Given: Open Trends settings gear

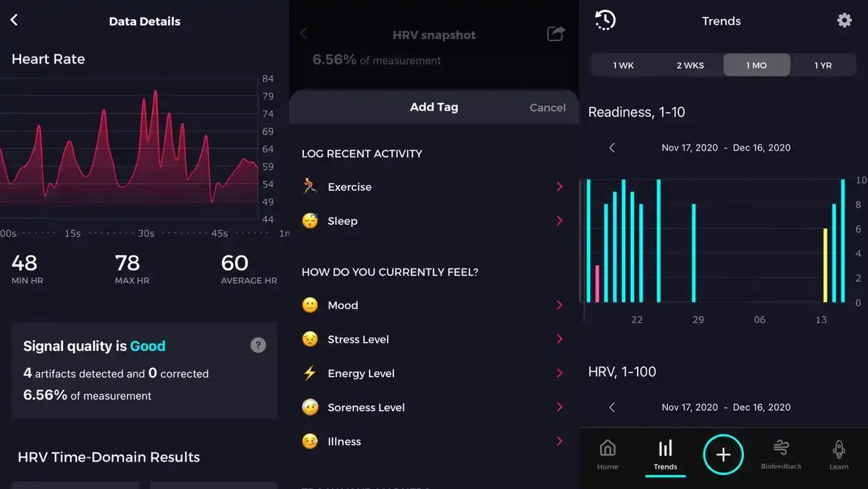Looking at the screenshot, I should point(845,20).
